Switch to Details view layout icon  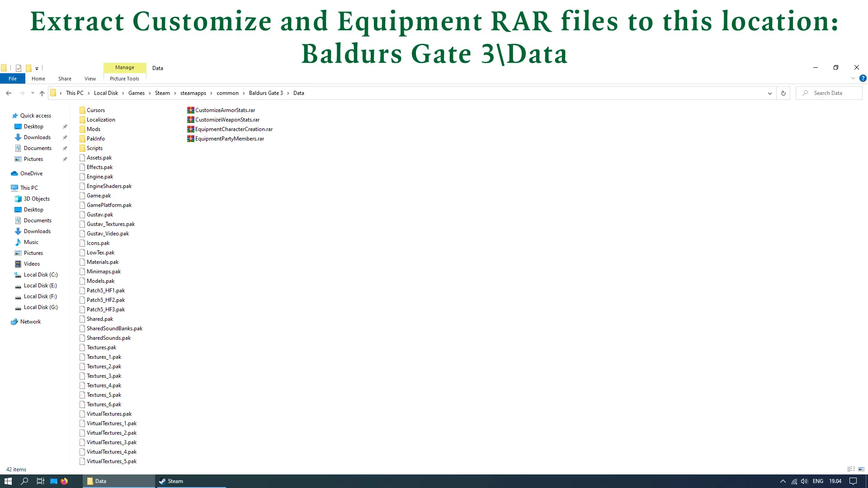[x=851, y=469]
